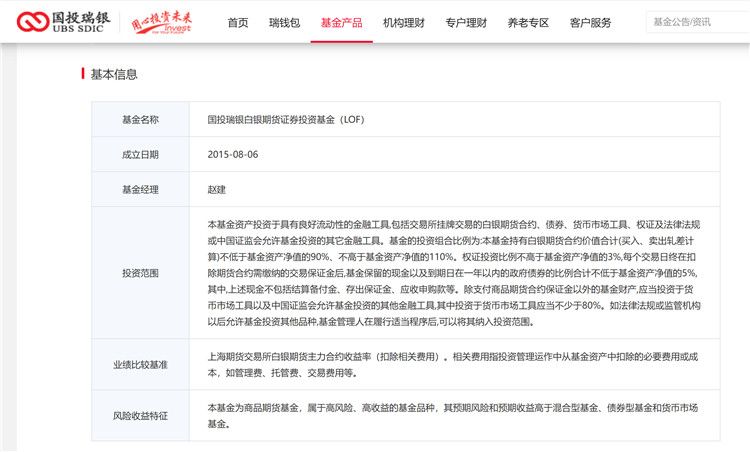Click fund manager name 赵建

coord(217,189)
